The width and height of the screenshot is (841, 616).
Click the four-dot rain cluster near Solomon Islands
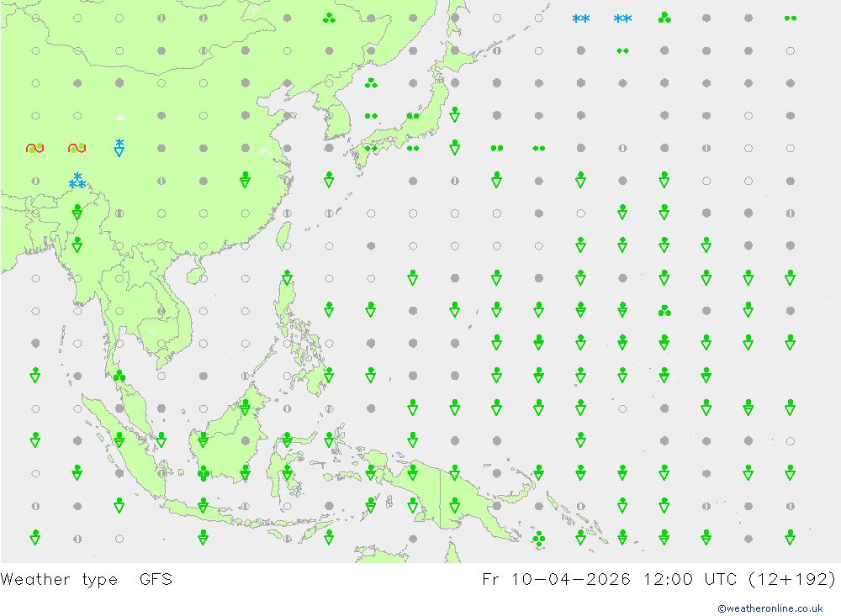[538, 538]
